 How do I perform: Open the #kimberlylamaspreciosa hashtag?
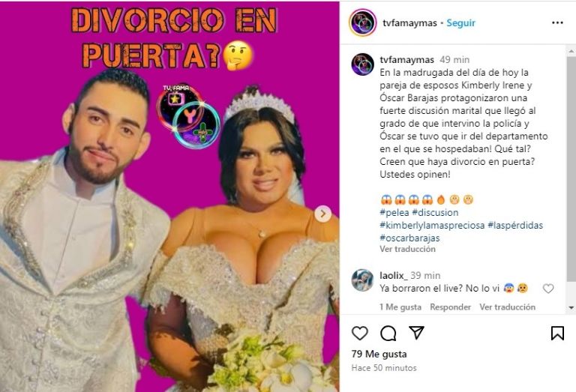[x=432, y=226]
